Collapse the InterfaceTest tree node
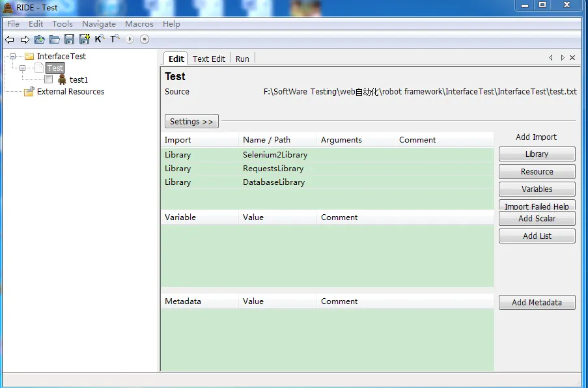 point(13,57)
